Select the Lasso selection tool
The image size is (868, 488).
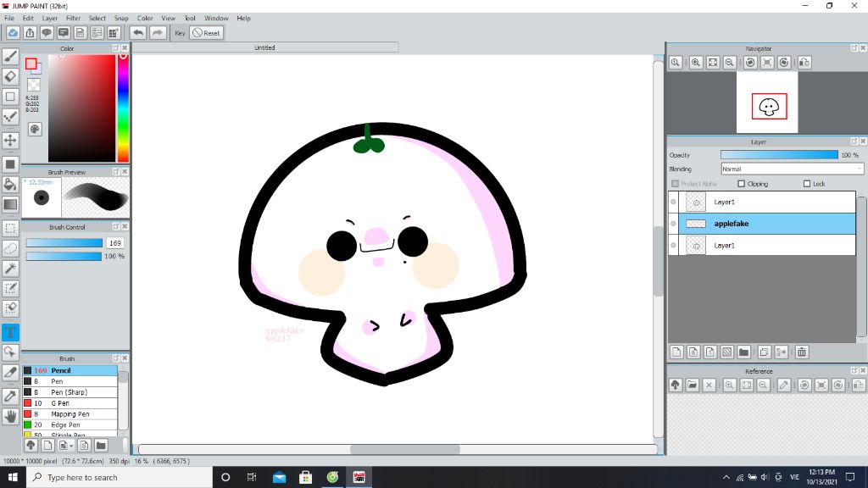(x=10, y=248)
